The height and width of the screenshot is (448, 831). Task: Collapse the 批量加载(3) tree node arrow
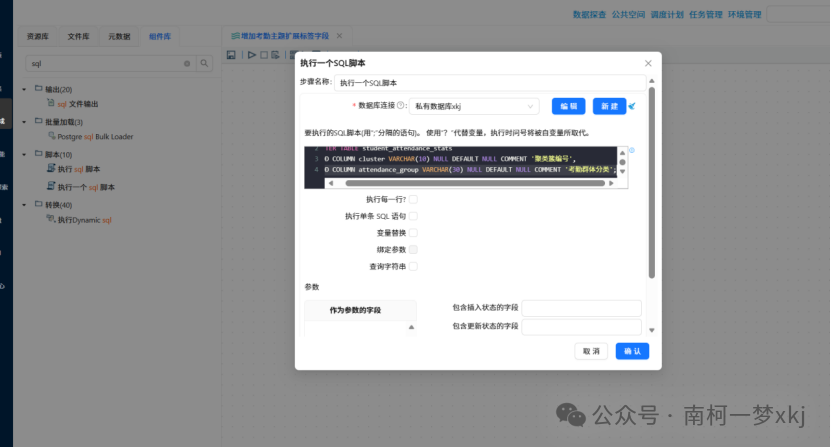24,122
